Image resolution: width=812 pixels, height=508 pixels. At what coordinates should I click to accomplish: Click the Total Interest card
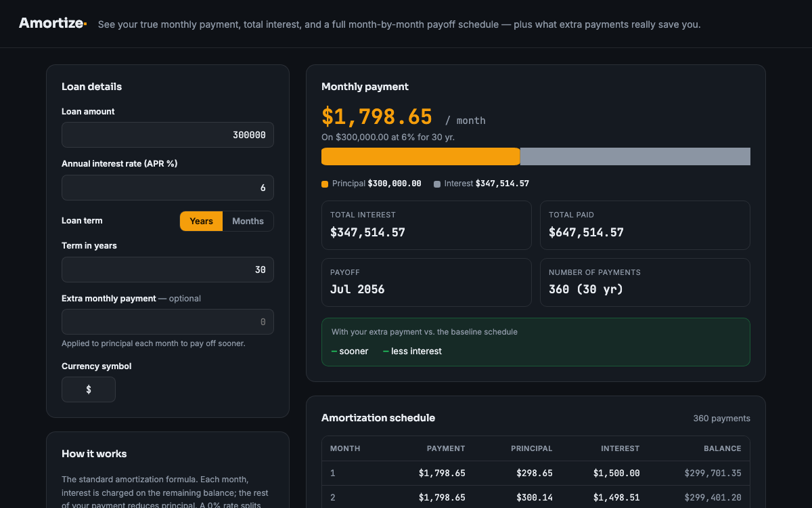coord(426,225)
